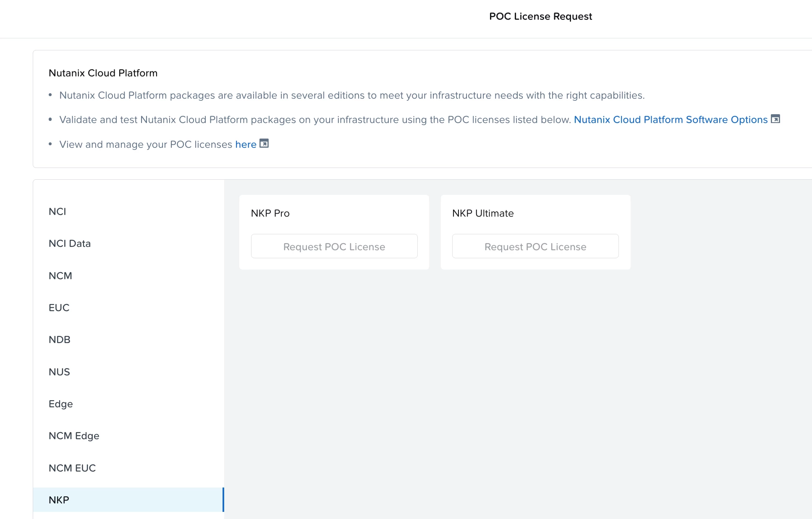The height and width of the screenshot is (519, 812).
Task: Click the sentence about packages available in several editions
Action: tap(352, 95)
